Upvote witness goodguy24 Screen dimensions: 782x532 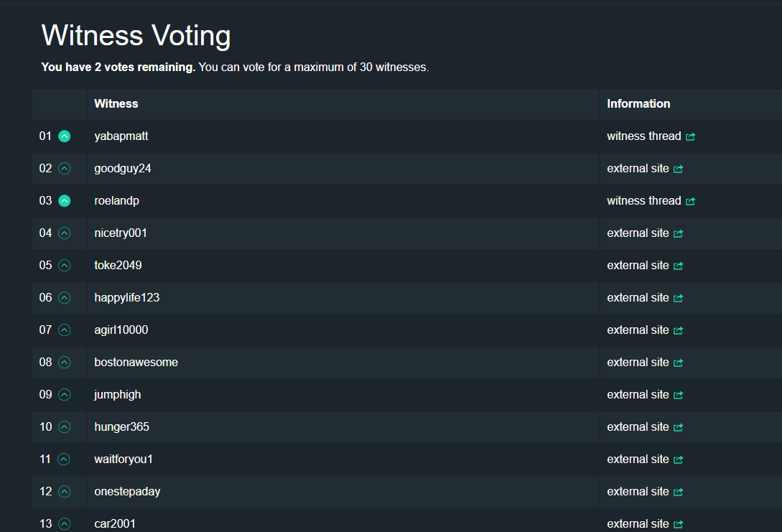(65, 169)
